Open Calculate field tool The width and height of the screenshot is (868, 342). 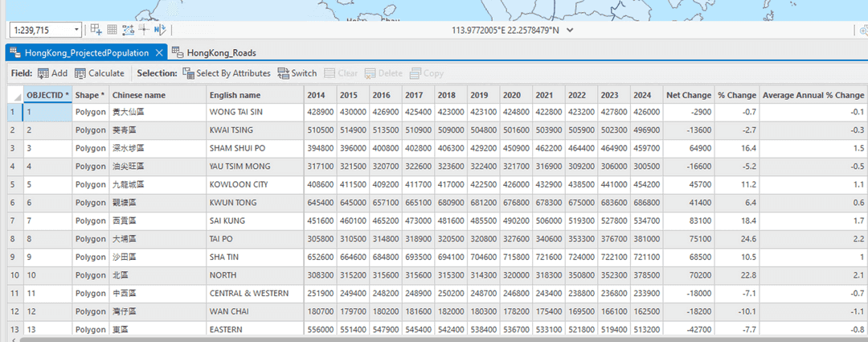coord(100,73)
